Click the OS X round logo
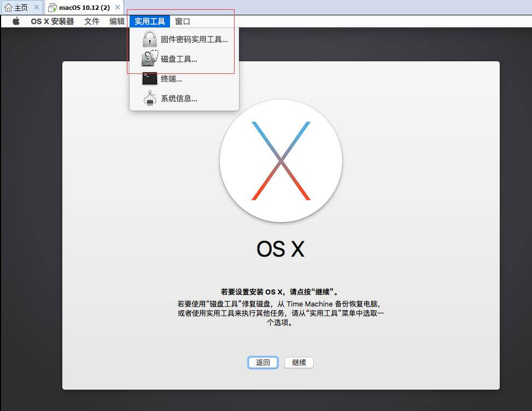Screen dimensions: 532x411 pyautogui.click(x=281, y=161)
